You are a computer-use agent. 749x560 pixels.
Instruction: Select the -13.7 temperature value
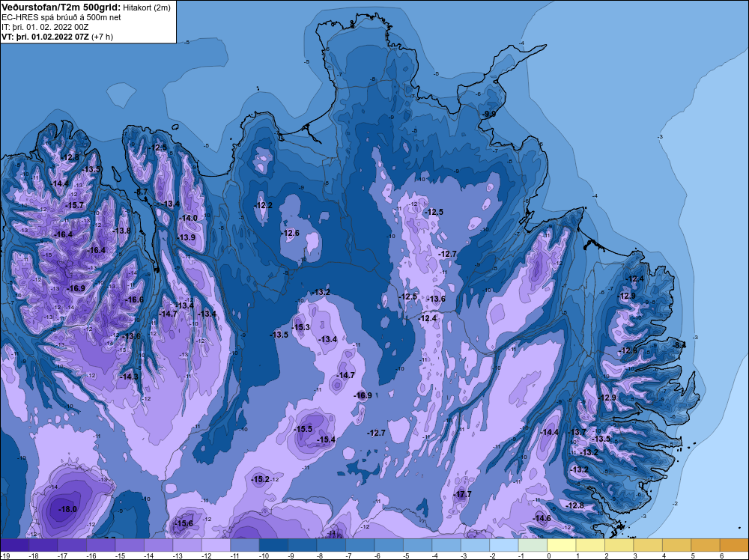click(577, 432)
